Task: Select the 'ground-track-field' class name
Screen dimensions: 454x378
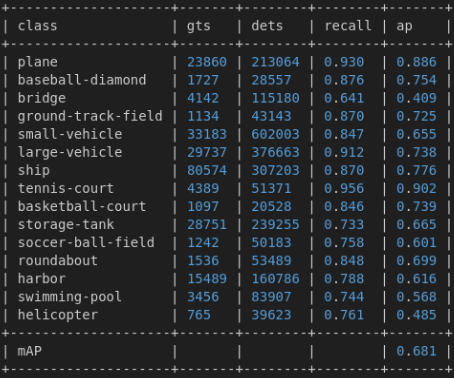Action: point(90,117)
